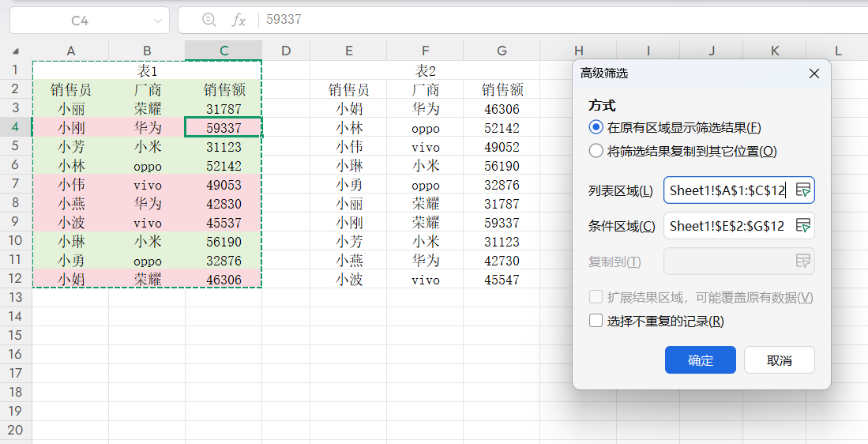The width and height of the screenshot is (868, 444).
Task: Click the 表2 title cell
Action: tap(425, 70)
